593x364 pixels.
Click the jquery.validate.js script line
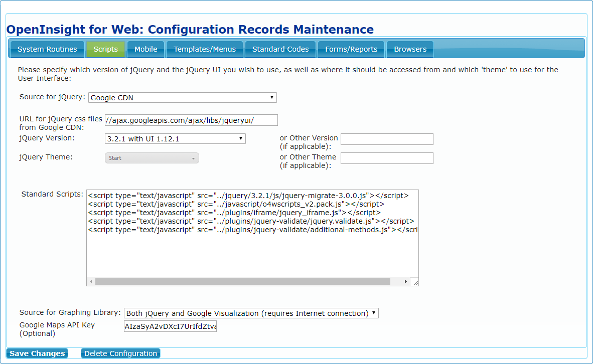251,221
